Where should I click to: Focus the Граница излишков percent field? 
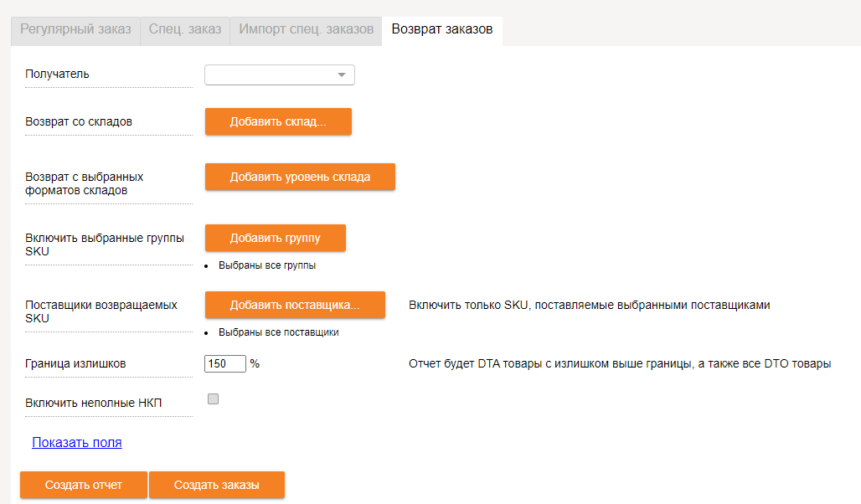point(224,364)
